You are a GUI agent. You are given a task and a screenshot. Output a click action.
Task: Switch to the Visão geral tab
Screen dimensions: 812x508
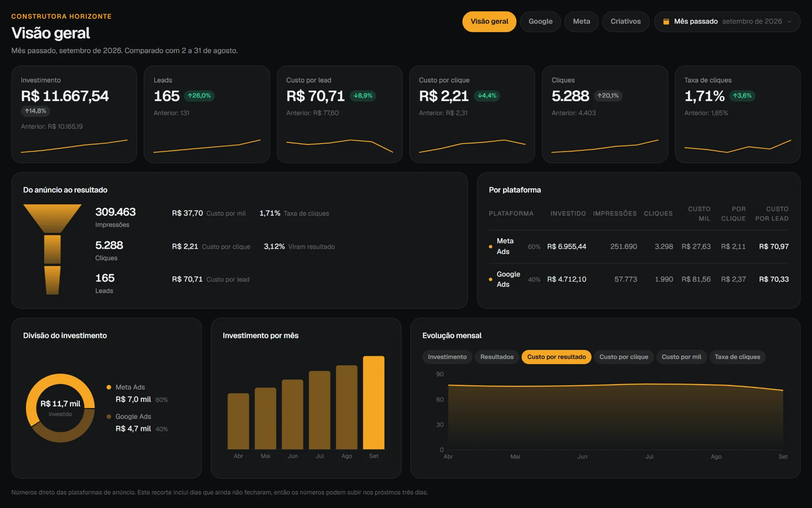point(489,22)
